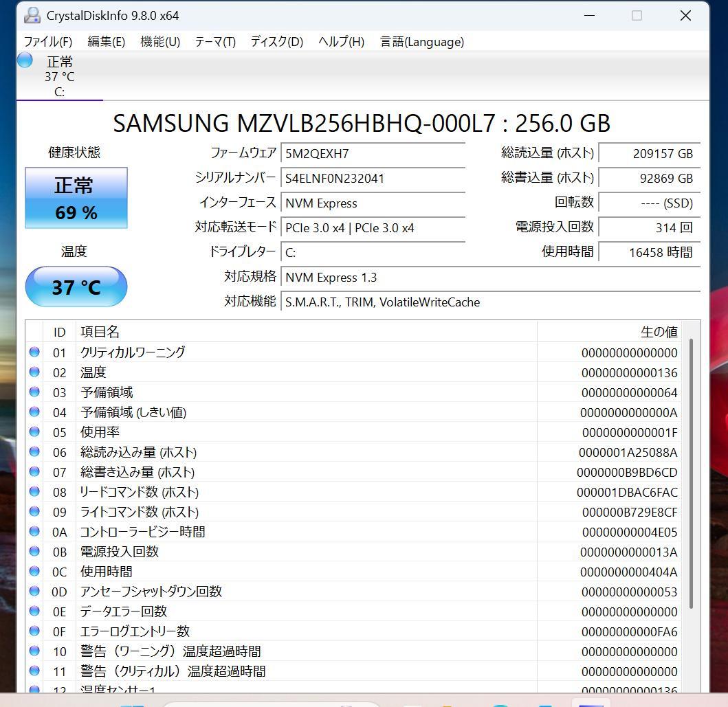Click raw value 0000000000FA6

pyautogui.click(x=630, y=632)
